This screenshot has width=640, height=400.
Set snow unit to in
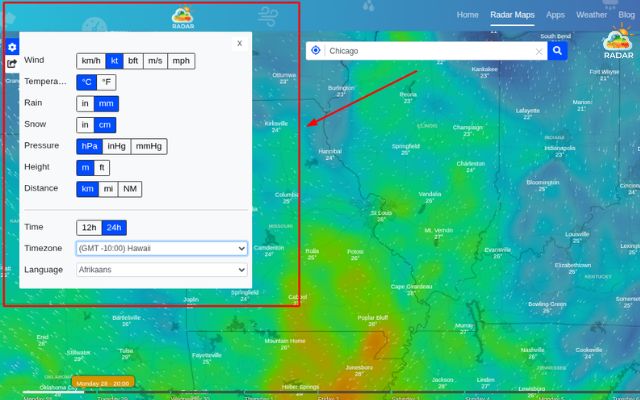85,125
